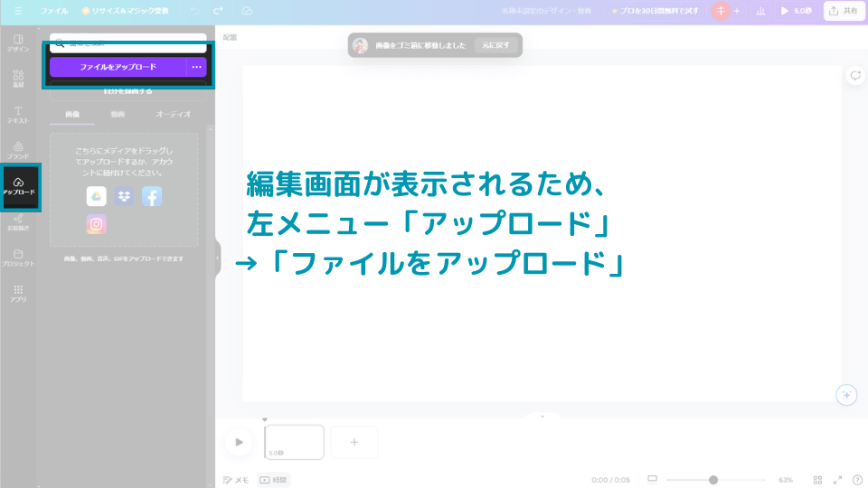Image resolution: width=868 pixels, height=488 pixels.
Task: Click 元に戻す in the toast
Action: click(x=495, y=45)
